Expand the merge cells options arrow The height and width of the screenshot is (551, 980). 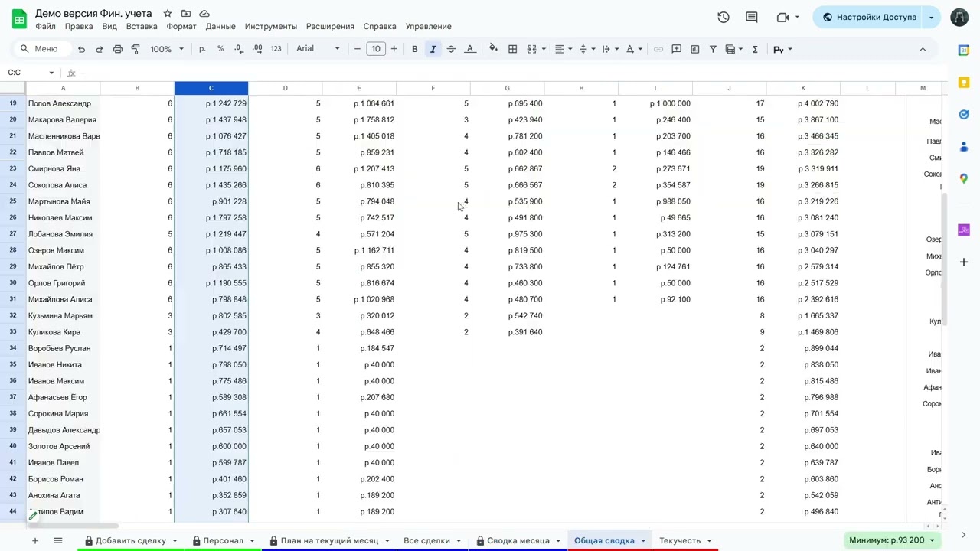click(x=544, y=49)
